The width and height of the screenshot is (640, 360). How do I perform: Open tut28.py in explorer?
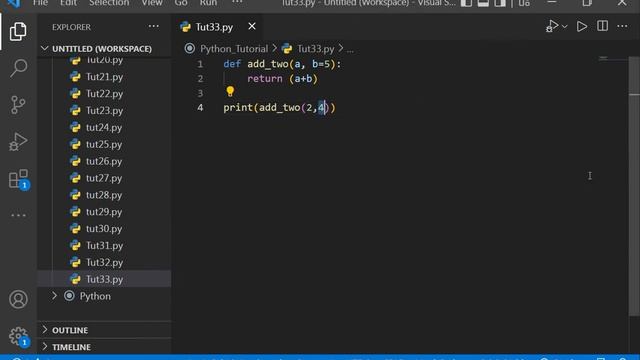[x=104, y=195]
